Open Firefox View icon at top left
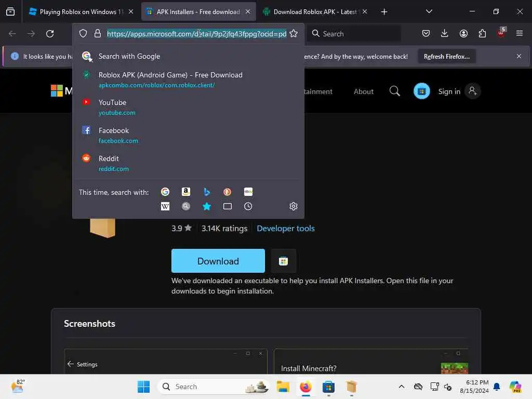This screenshot has width=532, height=399. 10,12
